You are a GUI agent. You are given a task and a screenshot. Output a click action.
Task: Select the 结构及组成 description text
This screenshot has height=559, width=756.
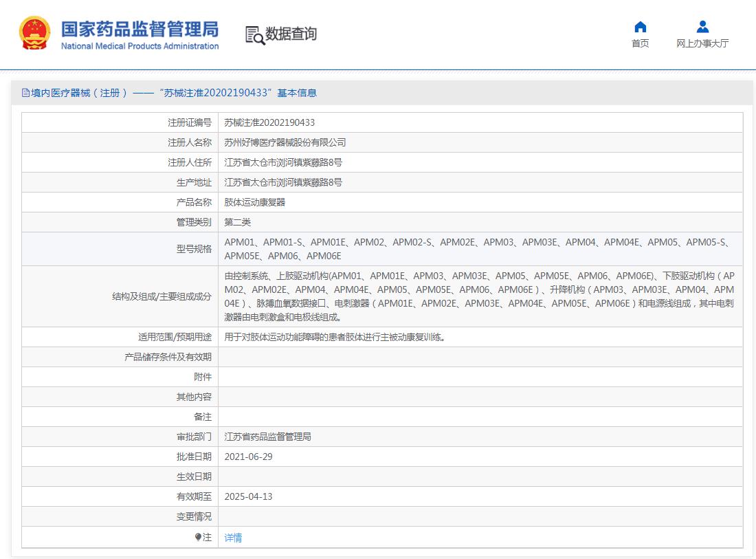479,296
